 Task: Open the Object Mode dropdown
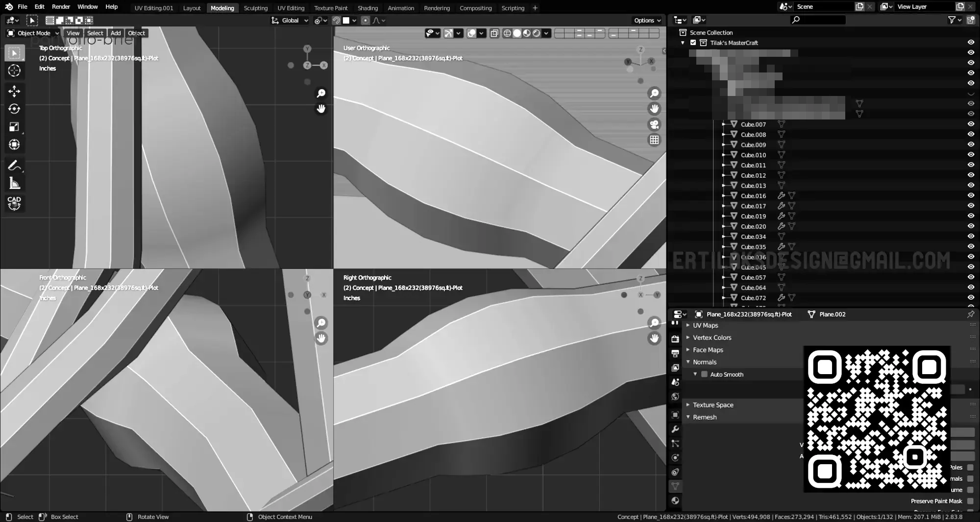click(x=33, y=33)
